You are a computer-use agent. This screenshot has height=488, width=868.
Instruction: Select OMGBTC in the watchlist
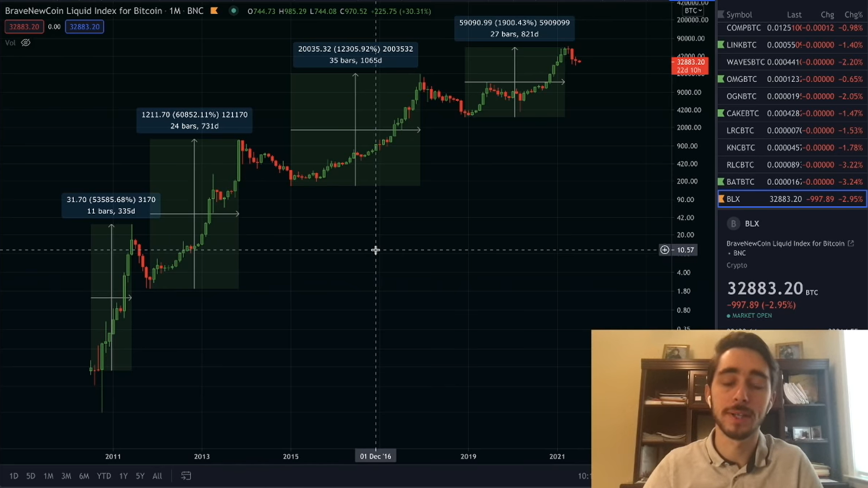click(792, 79)
